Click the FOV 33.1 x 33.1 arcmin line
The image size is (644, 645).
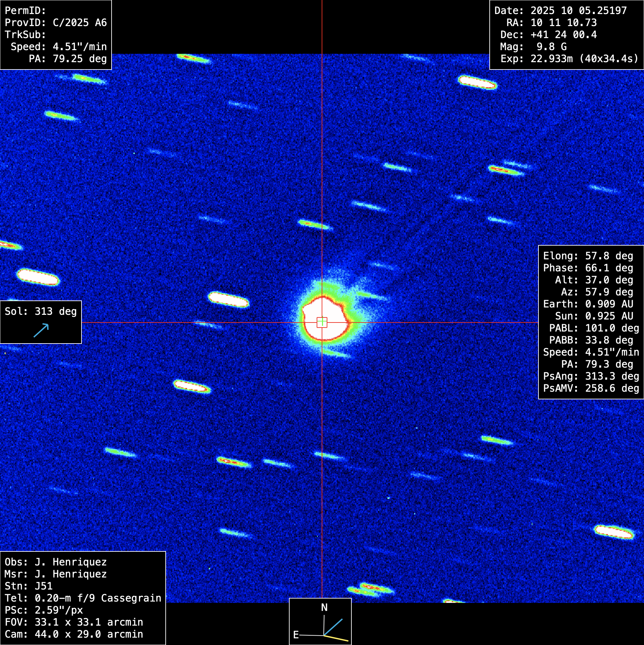[73, 622]
